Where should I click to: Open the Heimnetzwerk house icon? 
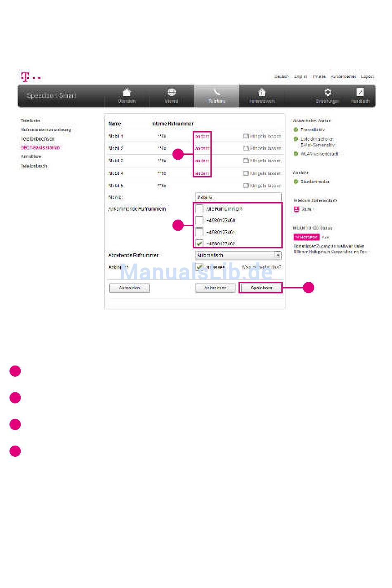coord(262,92)
